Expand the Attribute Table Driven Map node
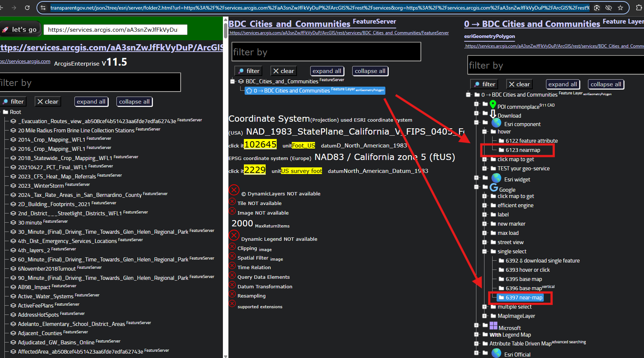644x358 pixels. point(476,344)
